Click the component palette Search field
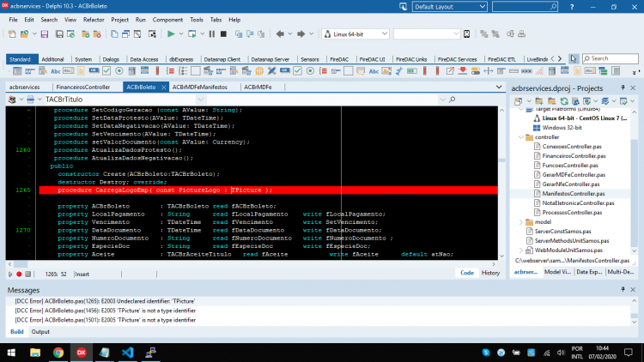 point(611,58)
